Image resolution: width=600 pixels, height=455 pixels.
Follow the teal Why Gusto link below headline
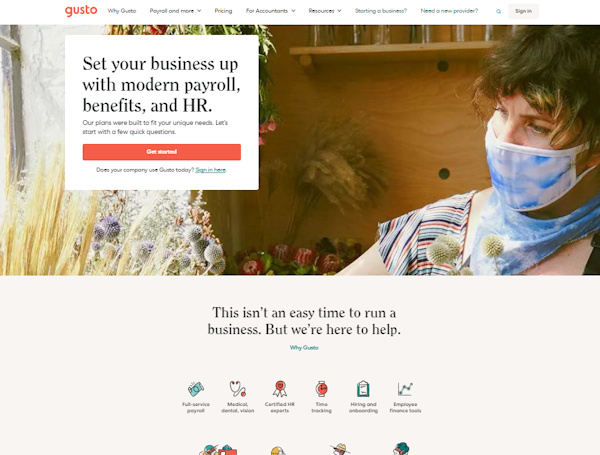click(304, 347)
